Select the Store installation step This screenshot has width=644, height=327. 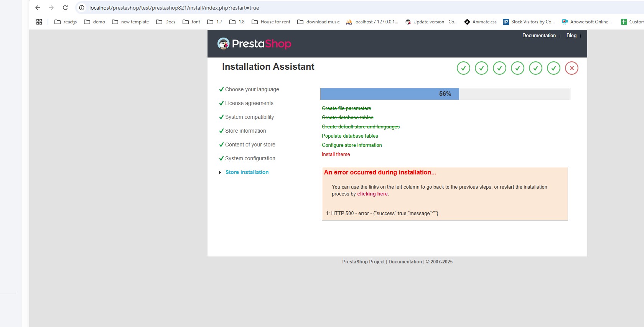point(247,172)
